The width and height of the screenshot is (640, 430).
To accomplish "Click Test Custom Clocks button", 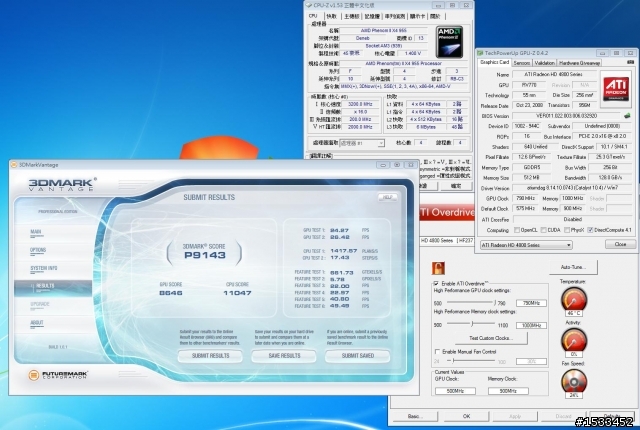I will click(x=491, y=338).
